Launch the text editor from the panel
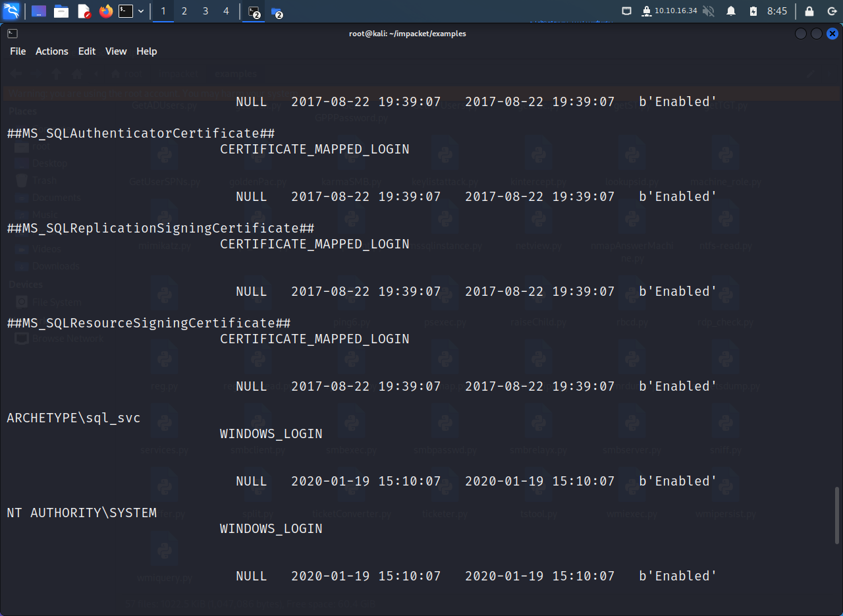Screen dimensions: 843x616 coord(84,11)
